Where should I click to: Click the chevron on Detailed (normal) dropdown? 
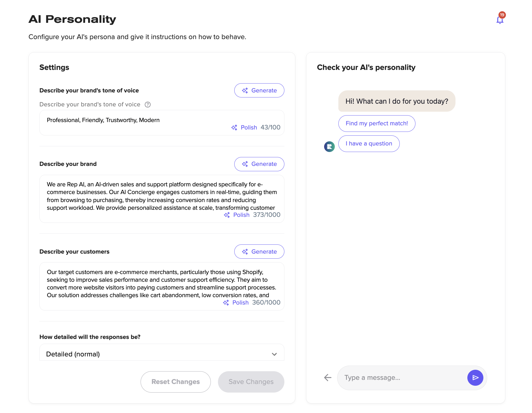(x=274, y=354)
